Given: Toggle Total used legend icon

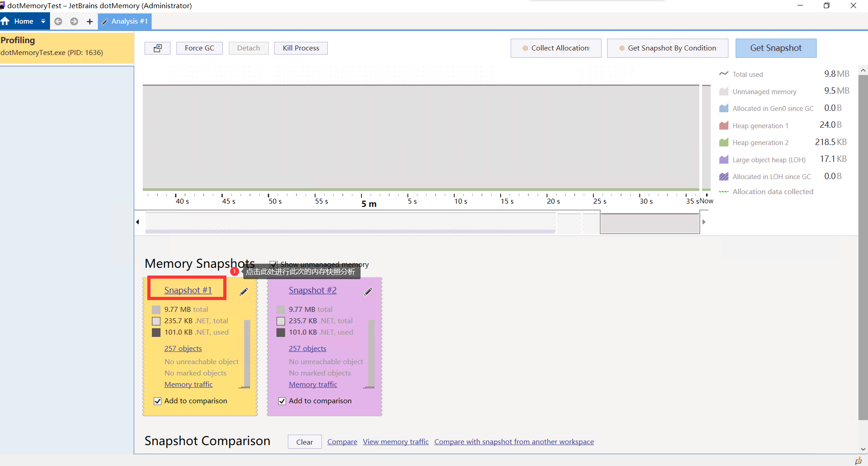Looking at the screenshot, I should point(724,74).
